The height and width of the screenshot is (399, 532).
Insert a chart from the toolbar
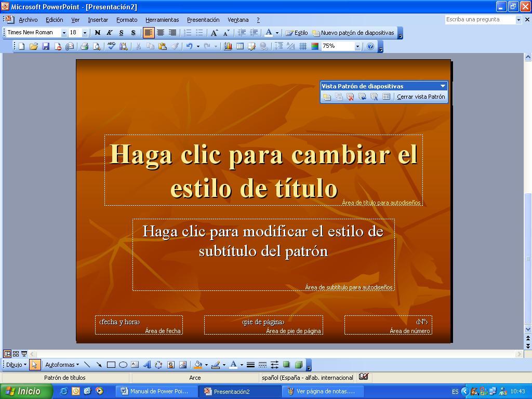[x=228, y=46]
